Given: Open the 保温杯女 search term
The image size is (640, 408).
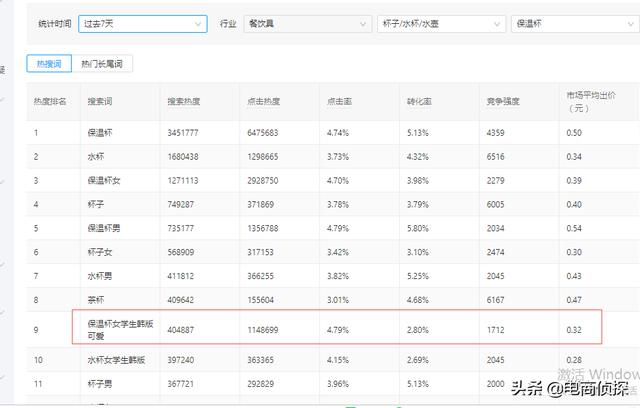Looking at the screenshot, I should (x=103, y=180).
